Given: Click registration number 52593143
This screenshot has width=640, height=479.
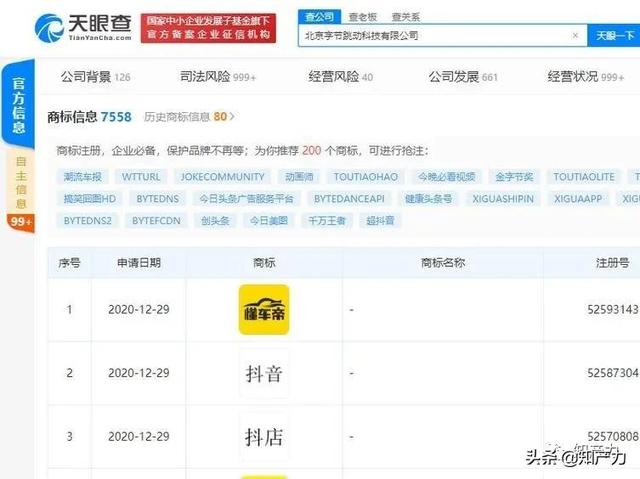Looking at the screenshot, I should 613,310.
